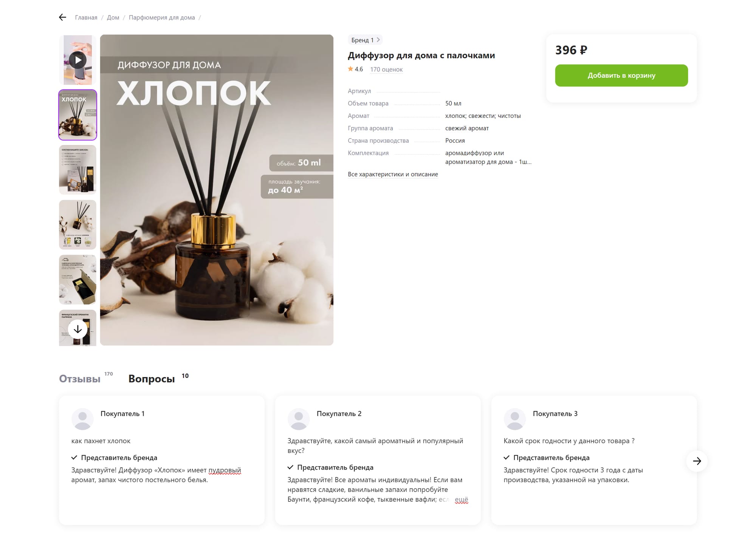Image resolution: width=756 pixels, height=546 pixels.
Task: Click the star rating icon
Action: (350, 69)
